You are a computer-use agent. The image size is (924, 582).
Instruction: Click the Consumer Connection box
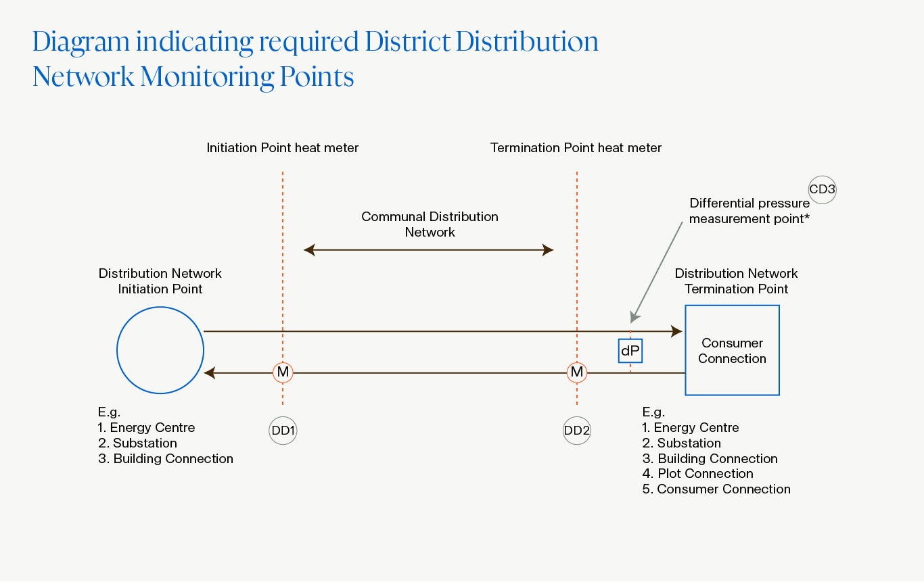pyautogui.click(x=732, y=350)
